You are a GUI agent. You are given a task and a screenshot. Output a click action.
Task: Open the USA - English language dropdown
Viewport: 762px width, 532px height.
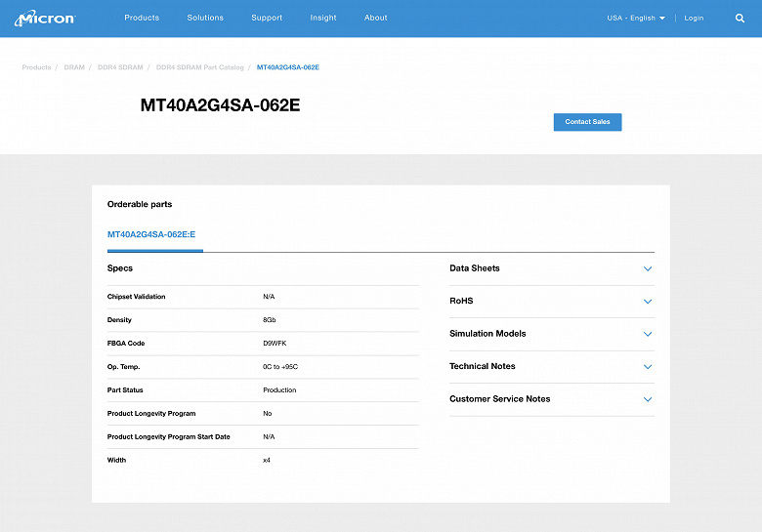click(x=636, y=18)
